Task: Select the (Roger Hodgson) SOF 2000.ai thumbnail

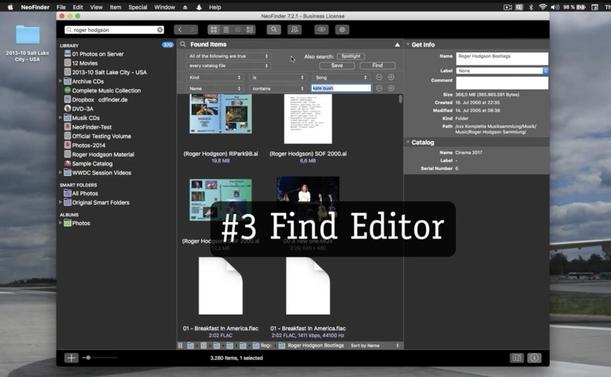Action: point(308,119)
